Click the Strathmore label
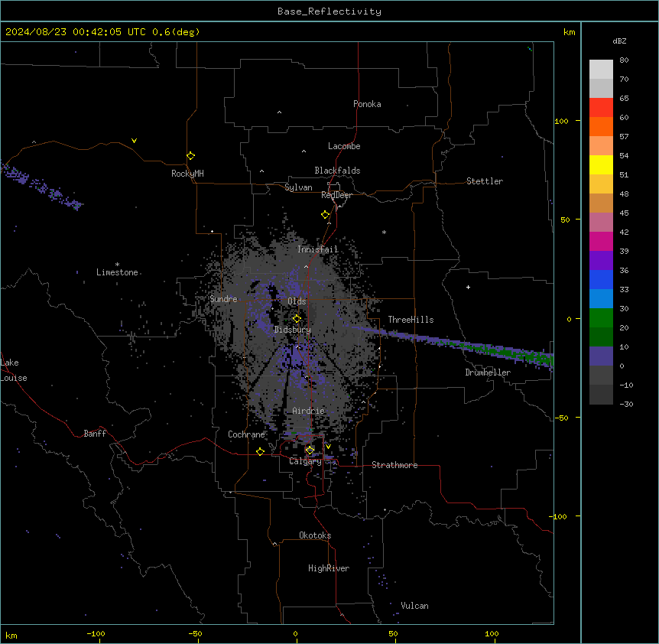This screenshot has height=644, width=659. point(394,465)
